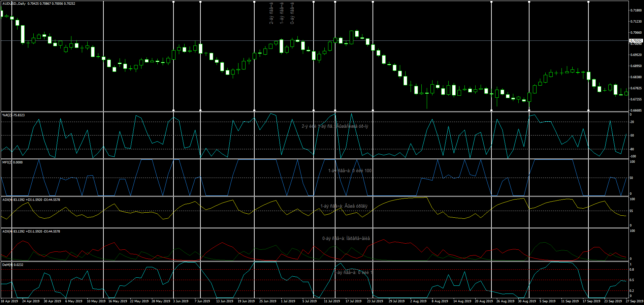Click the text annotation in DeM panel
644x305 pixels.
point(353,273)
